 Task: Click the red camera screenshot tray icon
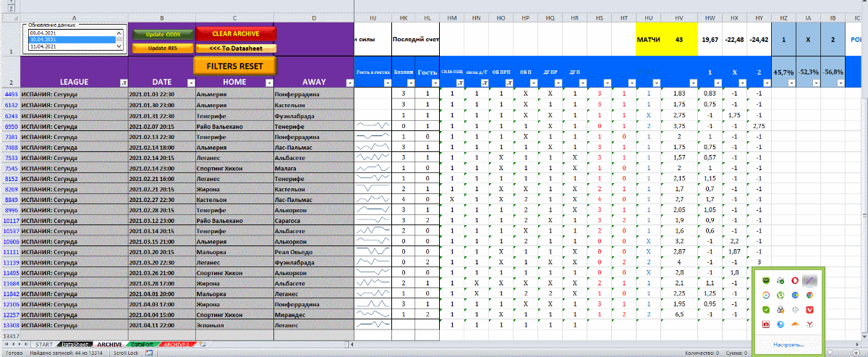[767, 325]
